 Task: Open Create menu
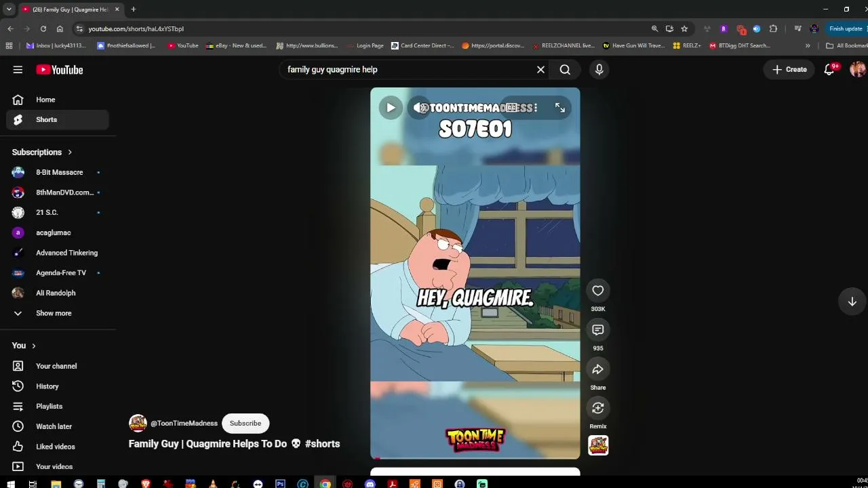[790, 70]
